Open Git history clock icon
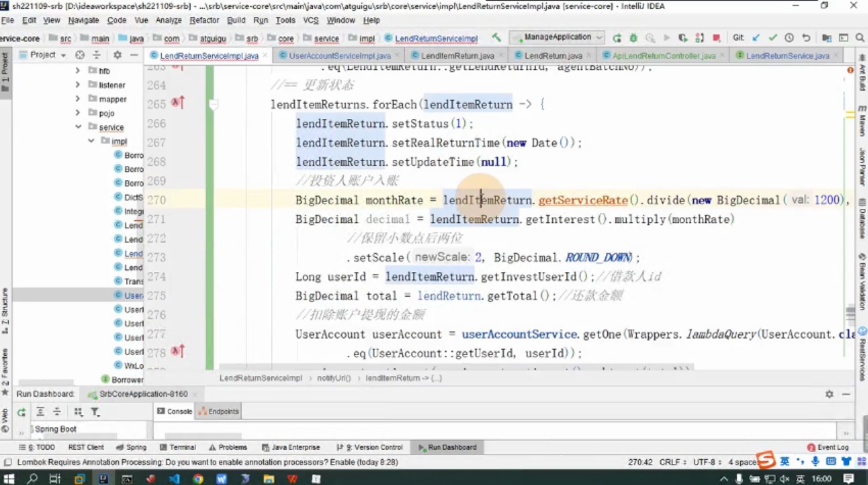The height and width of the screenshot is (485, 868). 789,38
